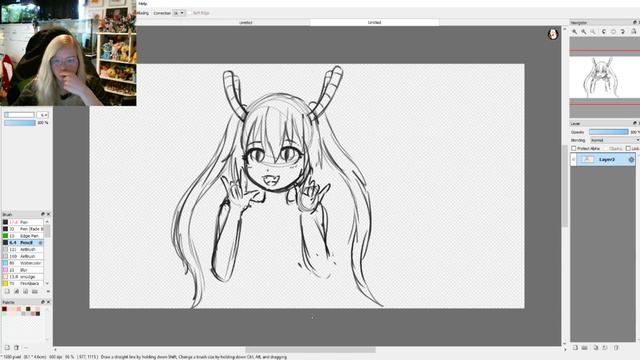640x360 pixels.
Task: Adjust brush size slider
Action: click(19, 115)
